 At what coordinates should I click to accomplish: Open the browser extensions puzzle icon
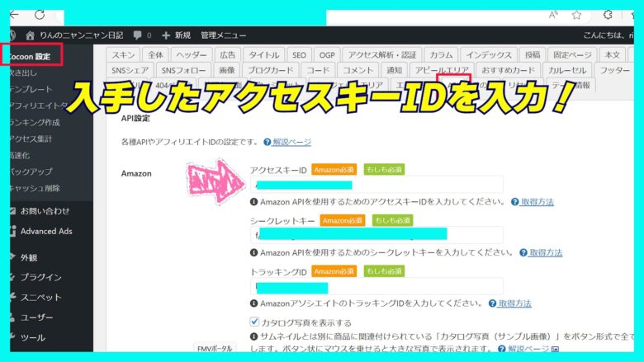click(608, 15)
